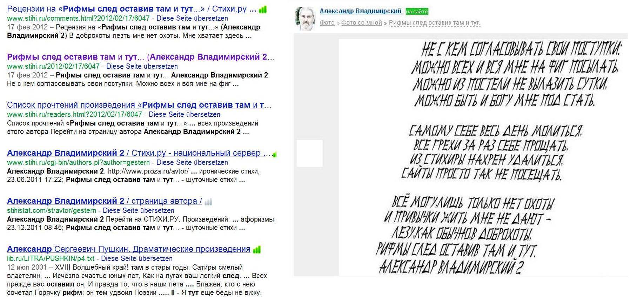Image resolution: width=644 pixels, height=297 pixels.
Task: Open 'Александр Сергеевич Пушкин. Драматические произведения' result
Action: (x=128, y=249)
